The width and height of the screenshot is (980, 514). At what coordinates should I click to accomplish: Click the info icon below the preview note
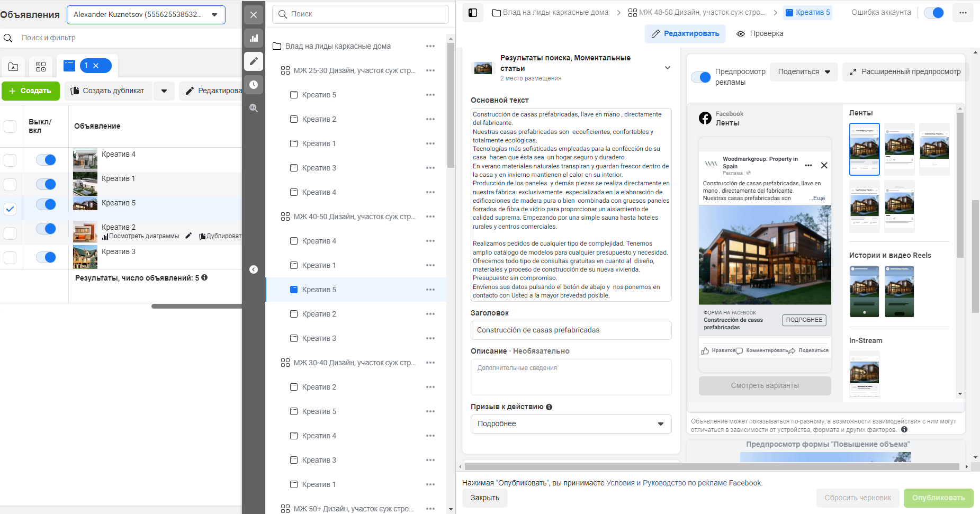coord(904,429)
